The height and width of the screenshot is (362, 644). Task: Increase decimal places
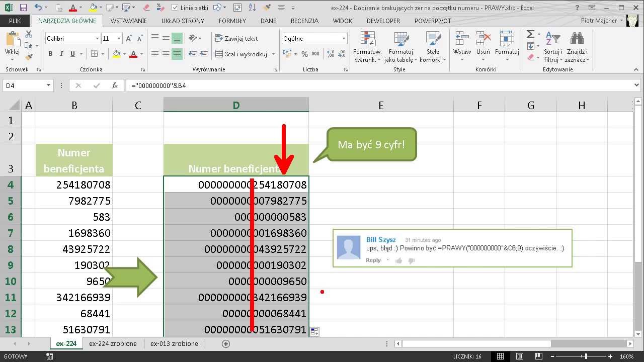[x=330, y=54]
